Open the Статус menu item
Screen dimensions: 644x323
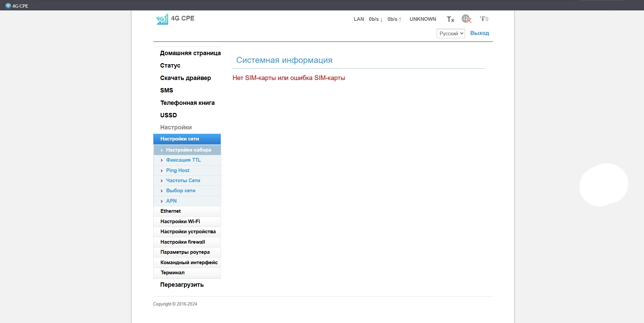click(x=170, y=66)
